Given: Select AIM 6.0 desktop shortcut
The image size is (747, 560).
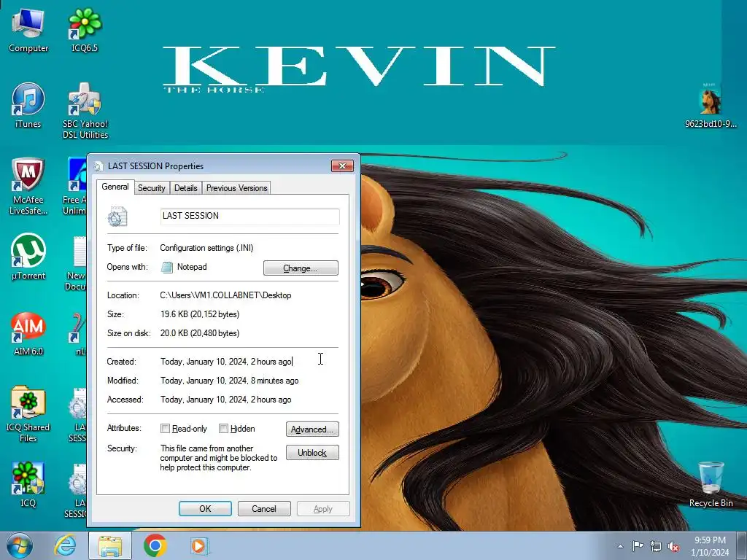Looking at the screenshot, I should [x=28, y=333].
